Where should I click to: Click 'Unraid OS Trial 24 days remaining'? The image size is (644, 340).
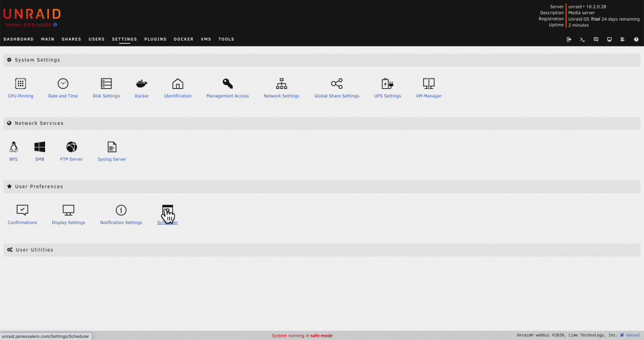[x=604, y=19]
